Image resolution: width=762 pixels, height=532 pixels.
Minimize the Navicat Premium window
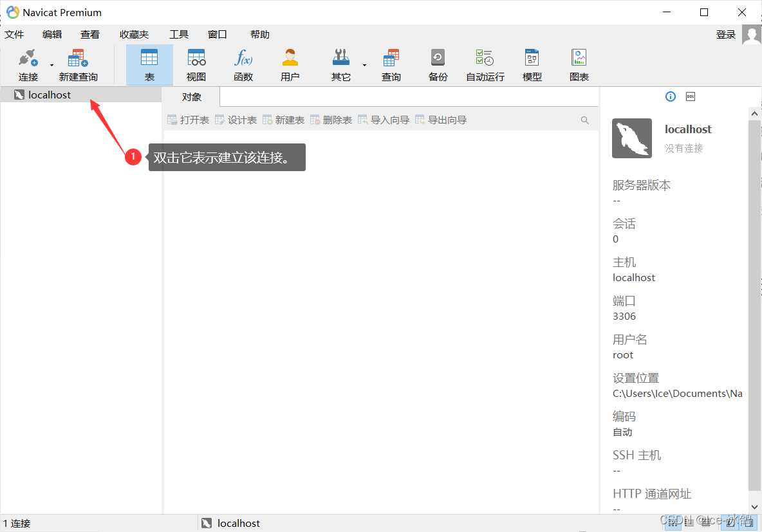point(667,12)
